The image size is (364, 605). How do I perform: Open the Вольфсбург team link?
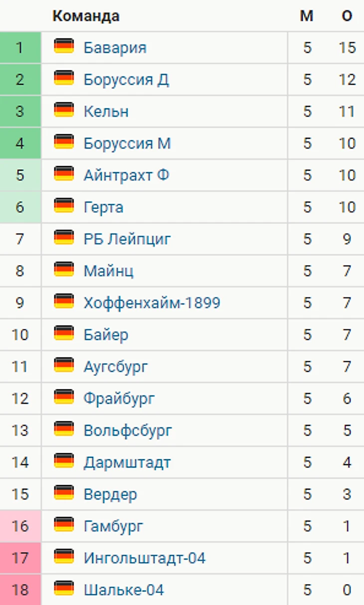[x=128, y=431]
